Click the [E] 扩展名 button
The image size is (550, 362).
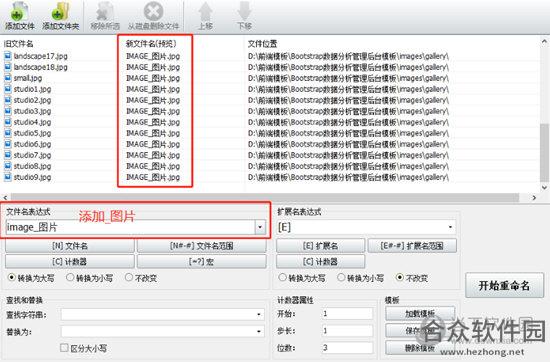321,246
